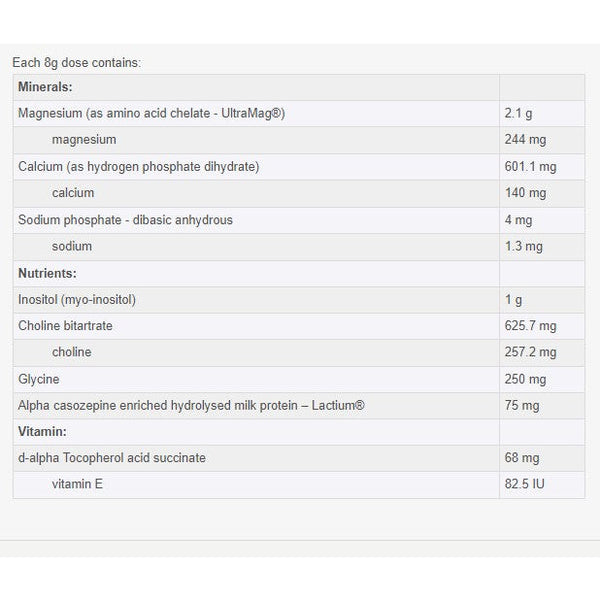Click the Glycine ingredient row

(x=39, y=379)
